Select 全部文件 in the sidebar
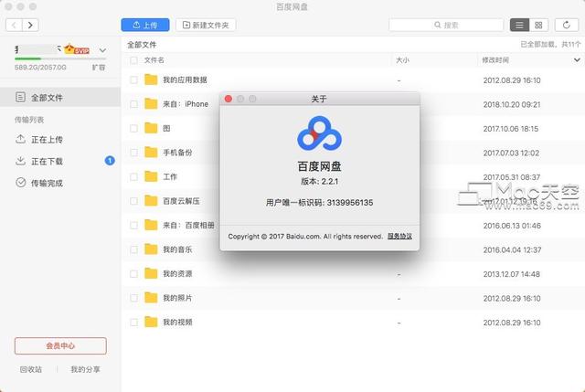The image size is (585, 392). [60, 98]
